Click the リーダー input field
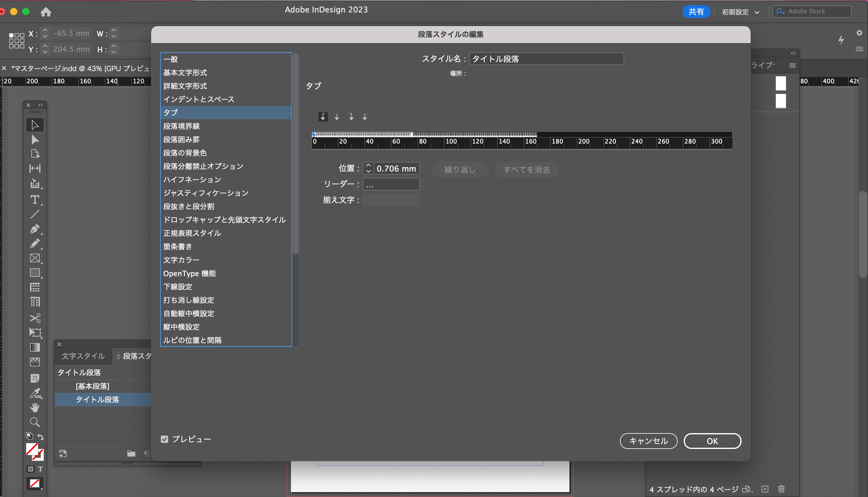This screenshot has width=868, height=497. click(391, 184)
